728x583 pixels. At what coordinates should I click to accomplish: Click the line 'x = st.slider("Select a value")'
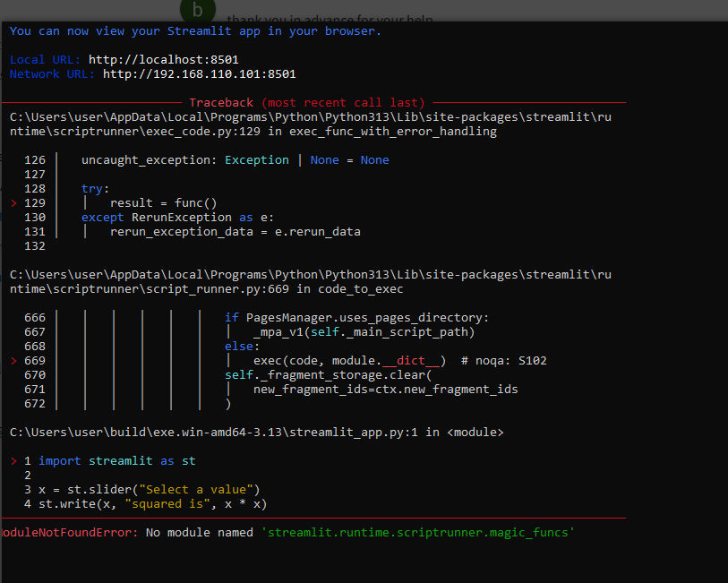point(149,490)
